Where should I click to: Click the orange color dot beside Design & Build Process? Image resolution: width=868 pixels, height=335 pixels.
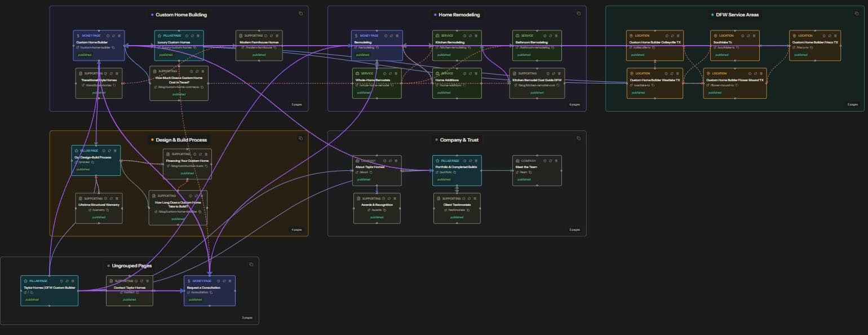[x=152, y=139]
